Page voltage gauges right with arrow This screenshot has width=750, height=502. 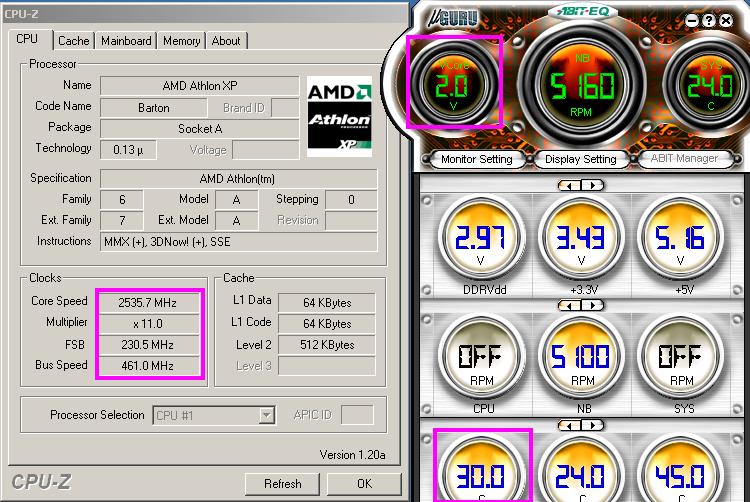pos(593,185)
